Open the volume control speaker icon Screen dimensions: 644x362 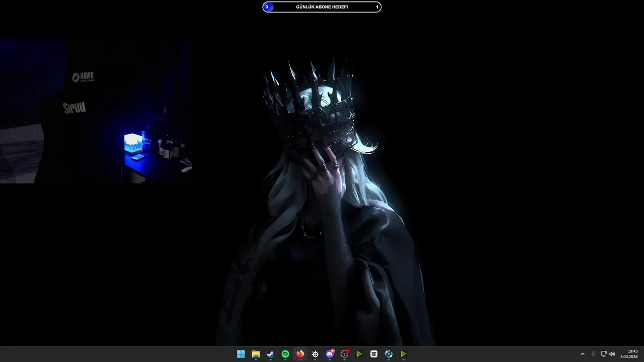coord(612,354)
